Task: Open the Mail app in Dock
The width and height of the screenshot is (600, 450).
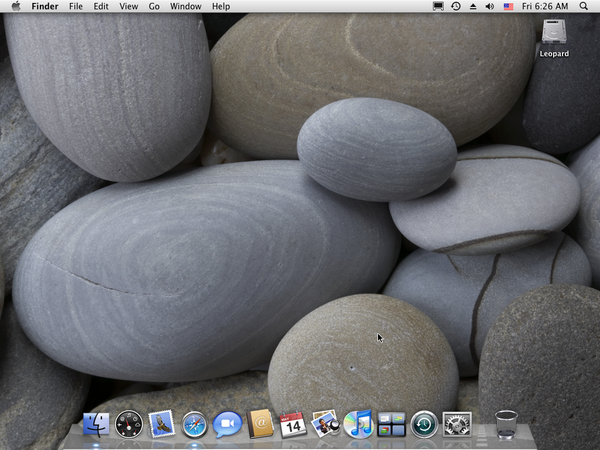Action: [162, 424]
